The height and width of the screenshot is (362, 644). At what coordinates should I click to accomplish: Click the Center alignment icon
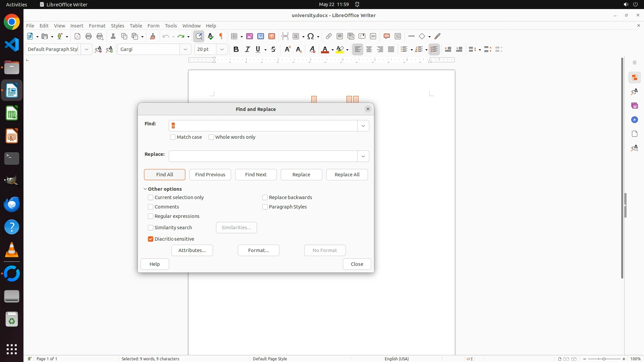369,49
